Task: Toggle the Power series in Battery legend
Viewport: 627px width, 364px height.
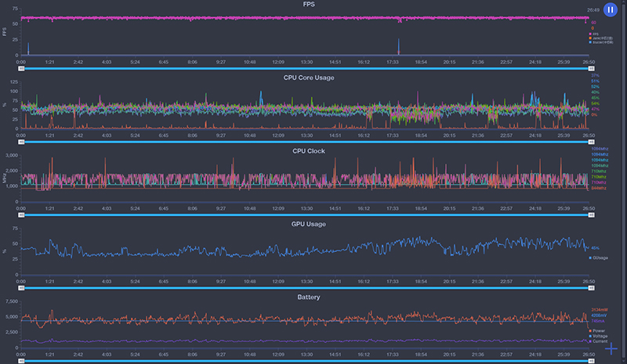Action: click(x=596, y=331)
